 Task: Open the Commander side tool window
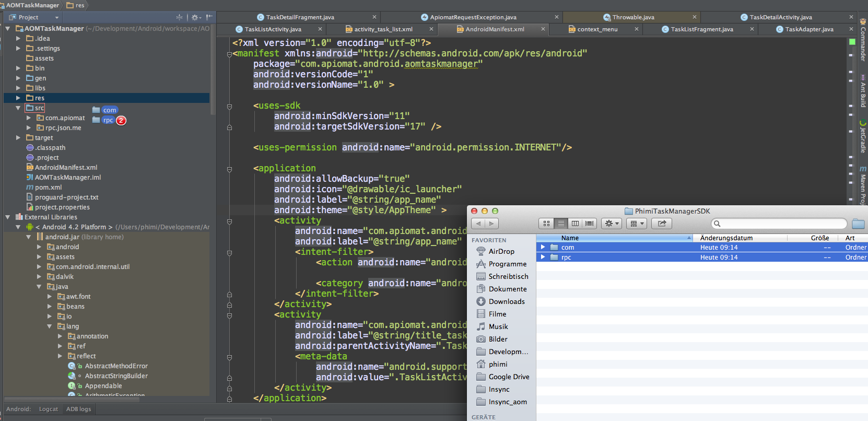coord(863,41)
